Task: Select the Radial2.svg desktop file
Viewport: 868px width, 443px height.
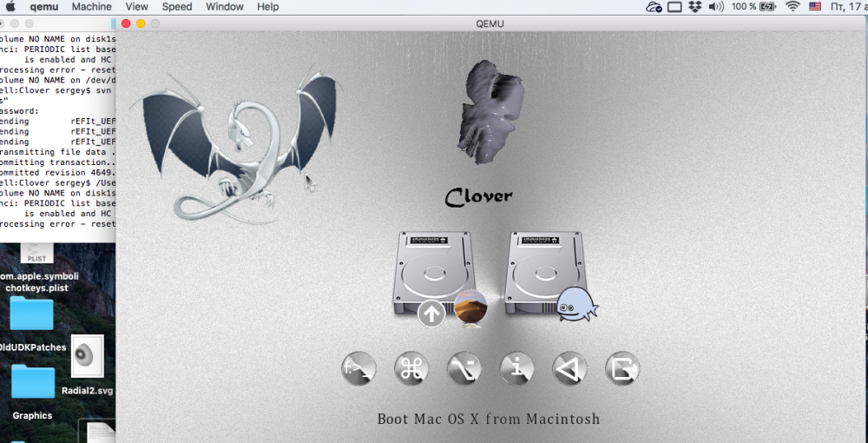Action: 88,364
